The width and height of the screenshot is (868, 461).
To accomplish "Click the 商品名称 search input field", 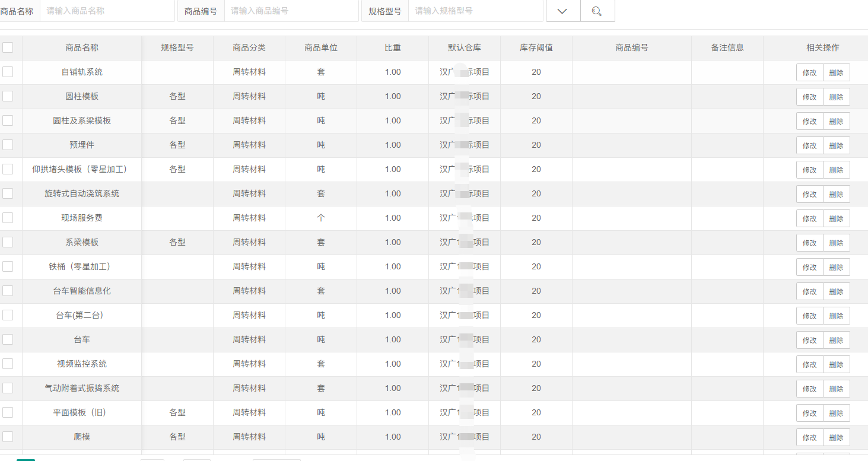I will pos(107,11).
